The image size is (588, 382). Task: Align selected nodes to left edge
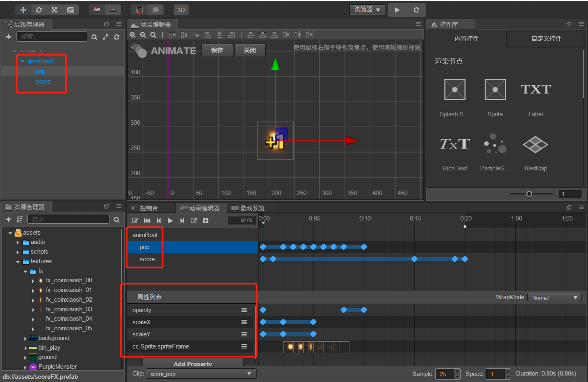208,35
